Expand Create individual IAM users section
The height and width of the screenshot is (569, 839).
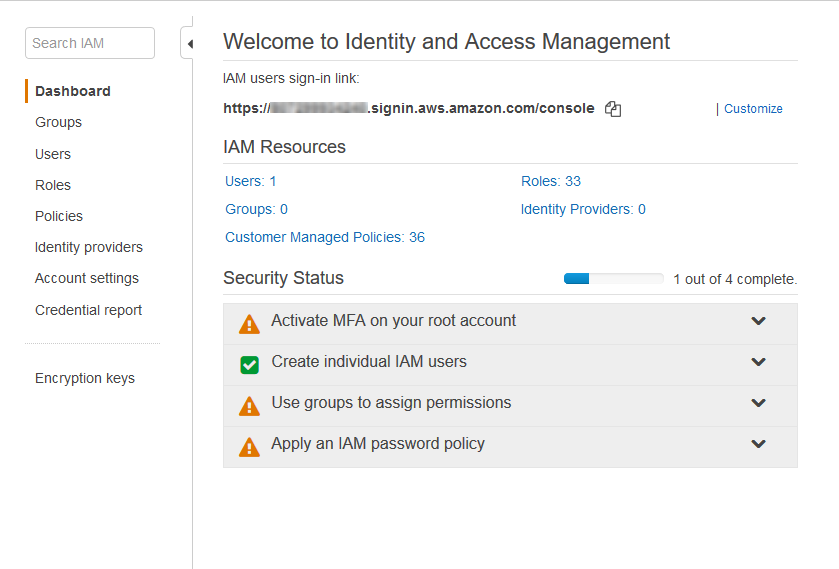coord(758,362)
